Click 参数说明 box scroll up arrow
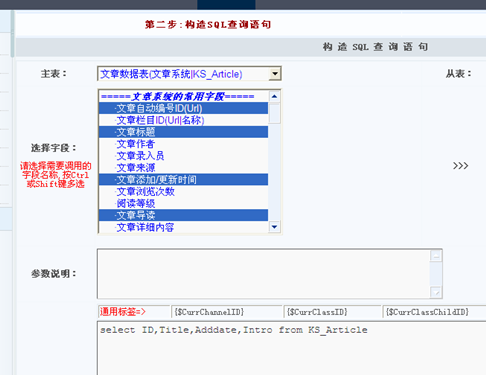Viewport: 486px width, 375px height. pyautogui.click(x=436, y=256)
